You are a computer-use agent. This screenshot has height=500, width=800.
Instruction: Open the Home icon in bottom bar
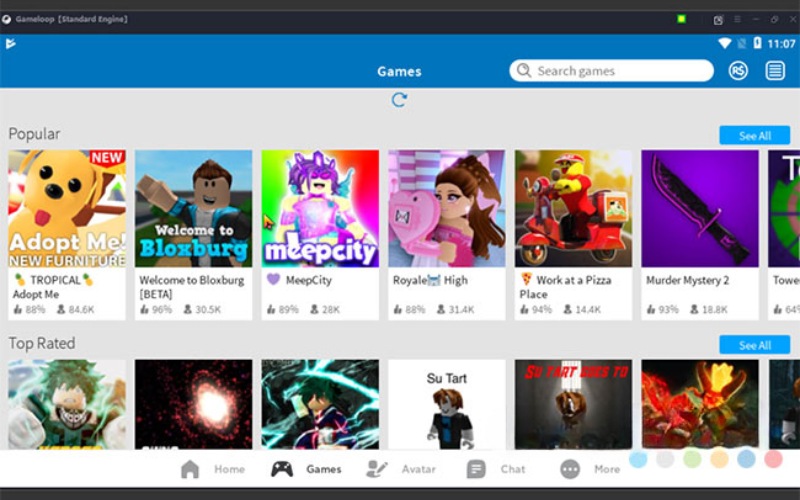tap(190, 469)
